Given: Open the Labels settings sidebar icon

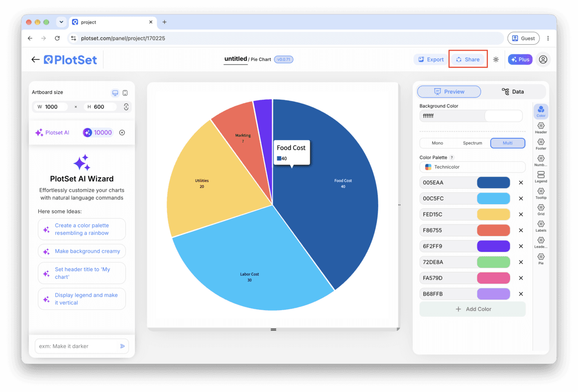Looking at the screenshot, I should (541, 226).
